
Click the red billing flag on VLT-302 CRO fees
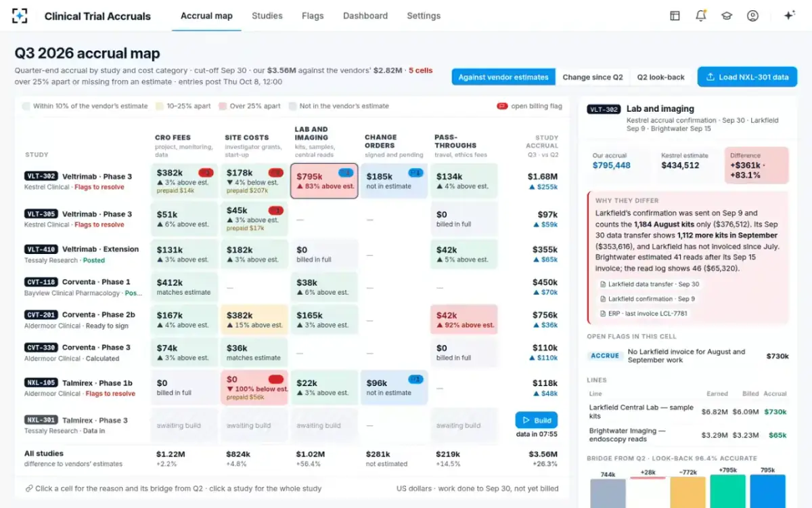point(206,173)
